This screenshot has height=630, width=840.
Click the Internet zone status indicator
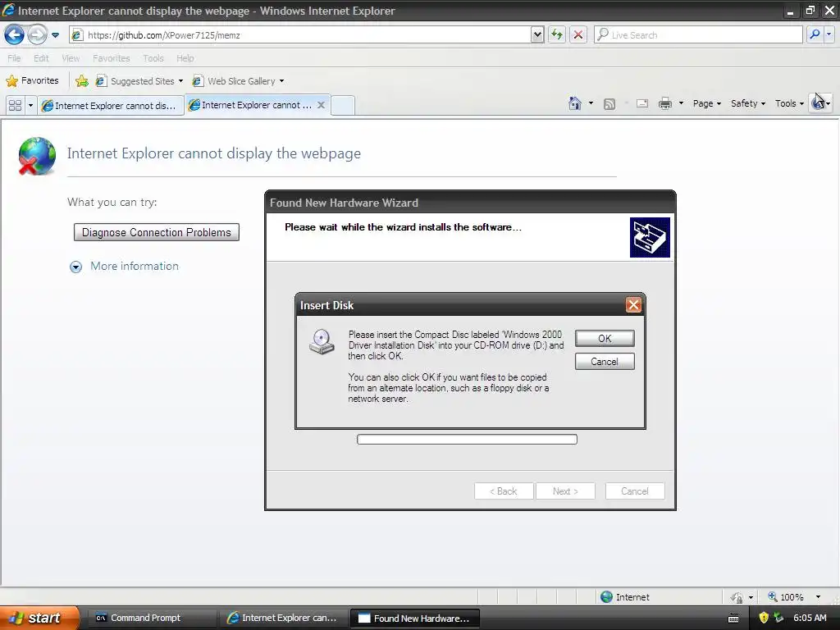point(624,597)
